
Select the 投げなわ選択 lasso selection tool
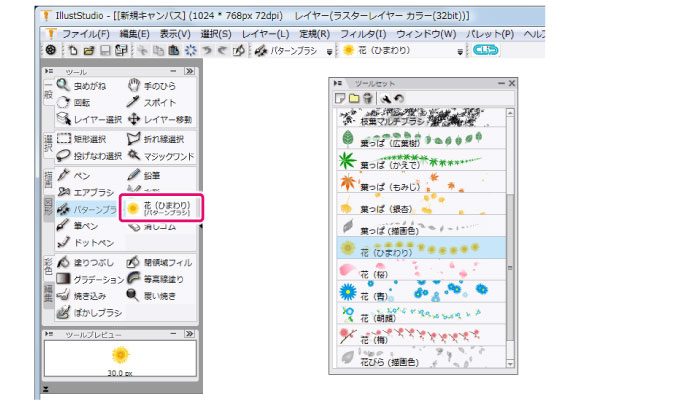(88, 156)
